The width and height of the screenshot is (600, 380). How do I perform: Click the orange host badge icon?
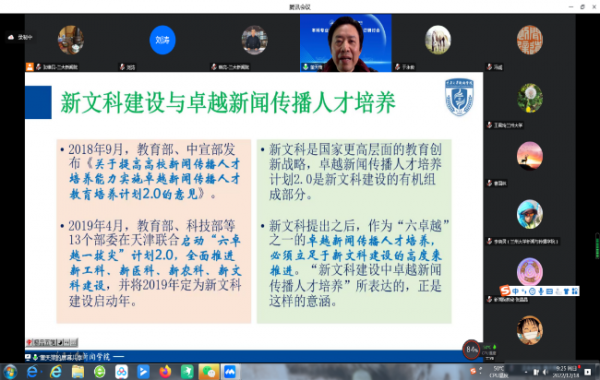pyautogui.click(x=29, y=67)
